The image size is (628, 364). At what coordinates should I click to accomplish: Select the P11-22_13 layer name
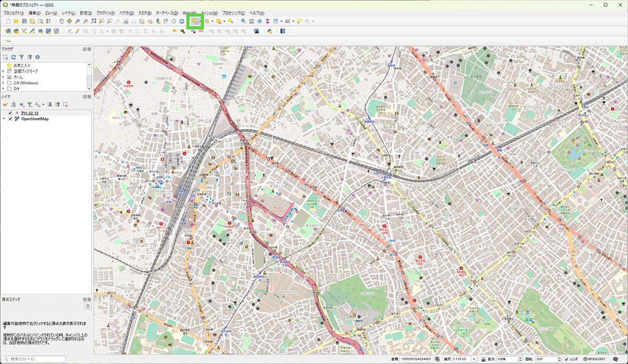click(x=30, y=113)
